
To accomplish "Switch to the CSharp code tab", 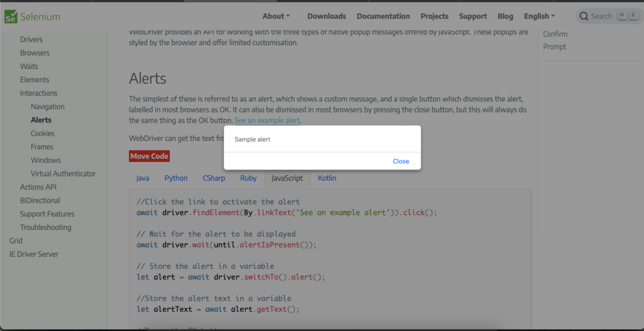I will pyautogui.click(x=214, y=178).
